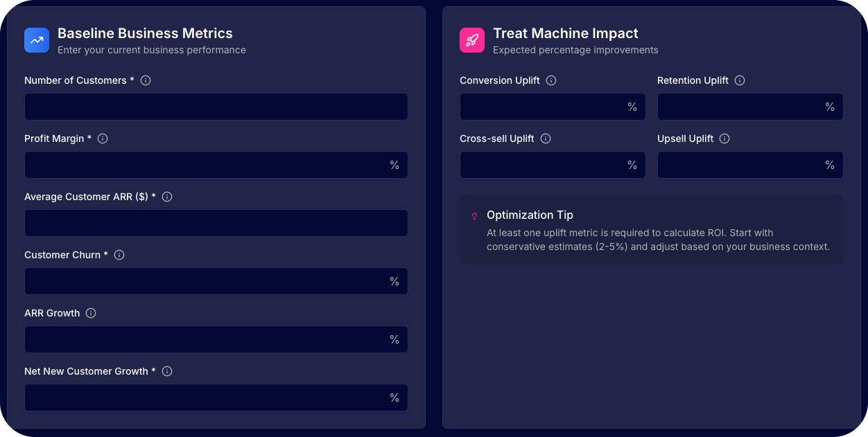
Task: Click info icon next to ARR Growth
Action: tap(91, 313)
